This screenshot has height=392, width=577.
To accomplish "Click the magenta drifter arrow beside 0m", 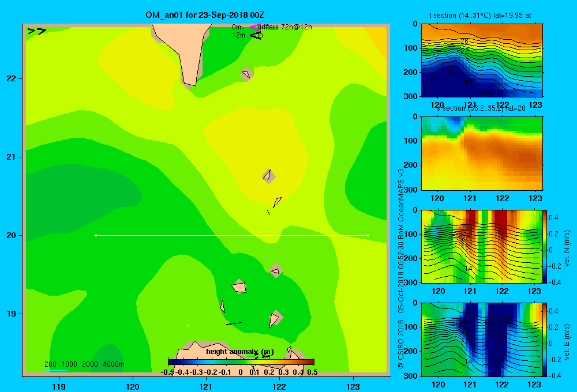I will (254, 27).
